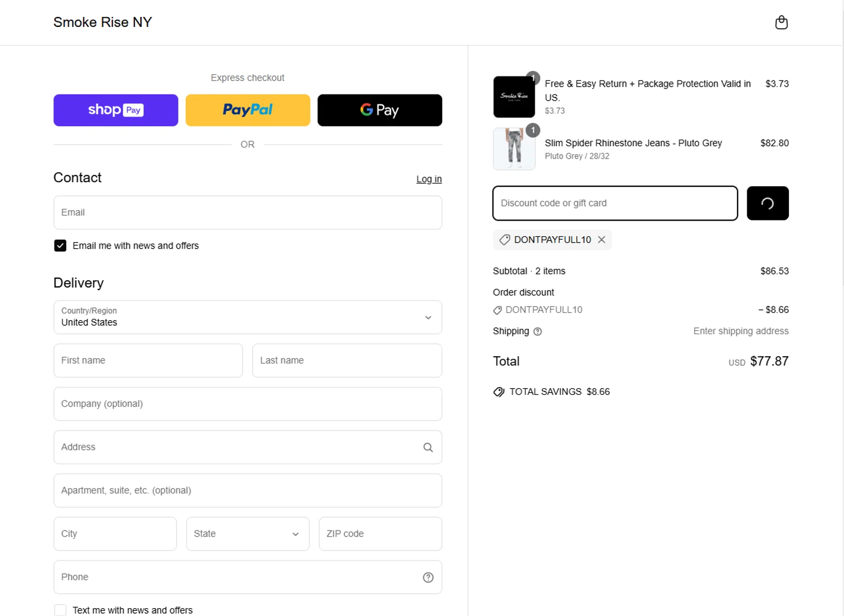The image size is (844, 616).
Task: Click the Package Protection product thumbnail
Action: click(514, 97)
